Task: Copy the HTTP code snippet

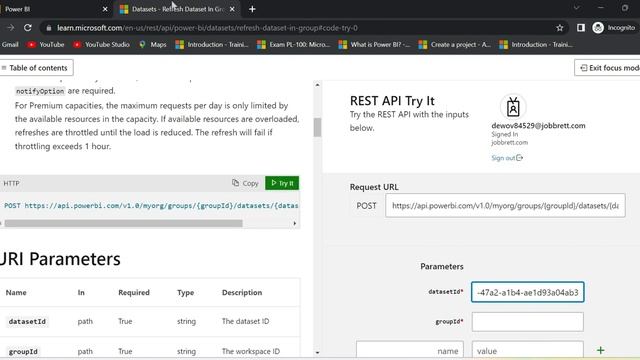Action: point(245,183)
